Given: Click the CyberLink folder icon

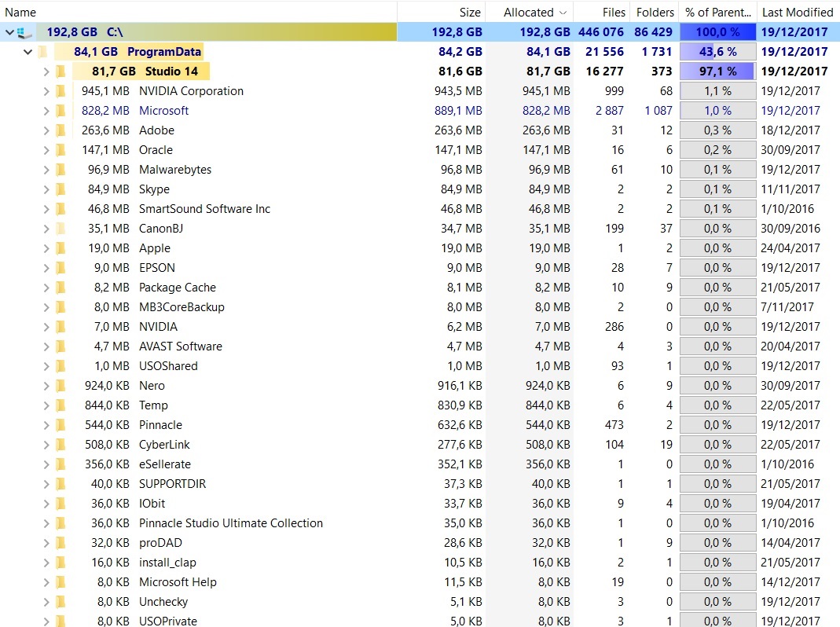Looking at the screenshot, I should tap(61, 445).
